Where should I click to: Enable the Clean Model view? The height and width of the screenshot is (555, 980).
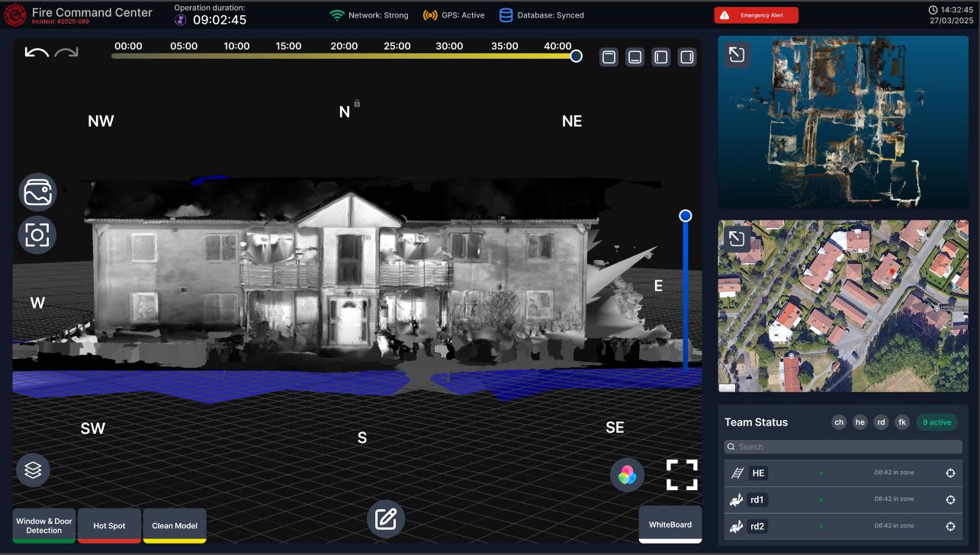pos(175,525)
